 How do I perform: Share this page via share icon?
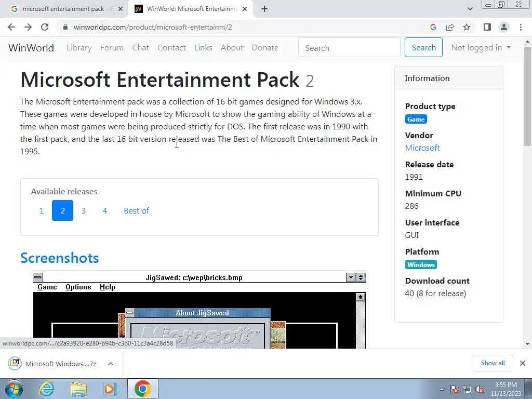coord(450,27)
